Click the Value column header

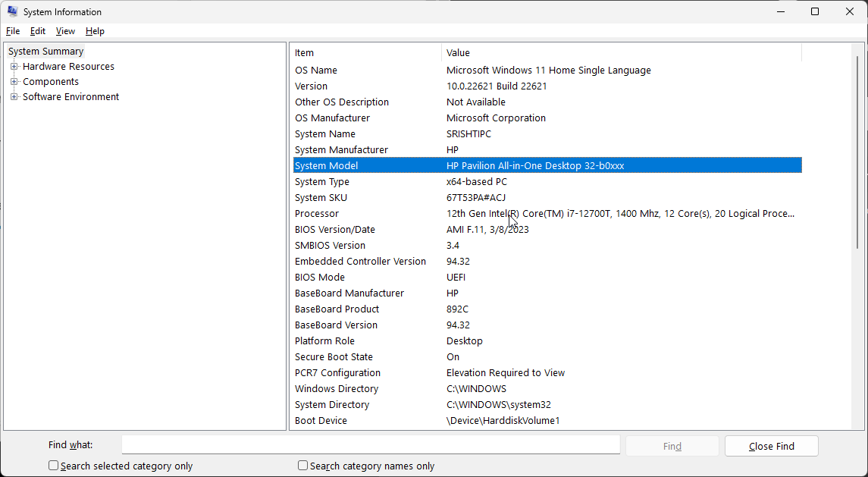coord(622,52)
